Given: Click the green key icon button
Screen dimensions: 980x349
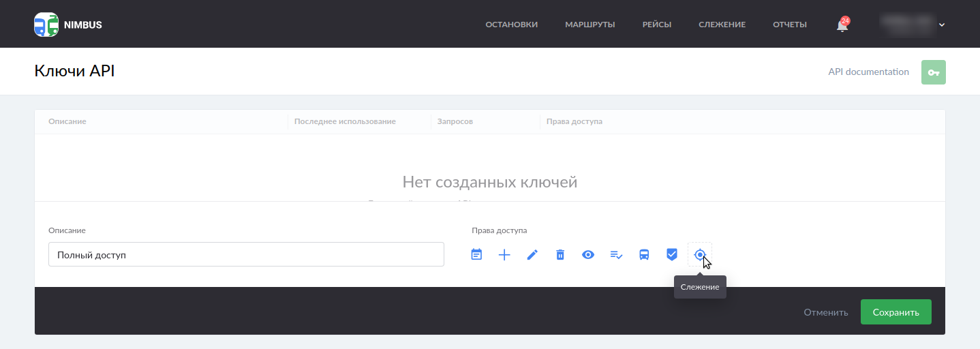Looking at the screenshot, I should click(933, 72).
